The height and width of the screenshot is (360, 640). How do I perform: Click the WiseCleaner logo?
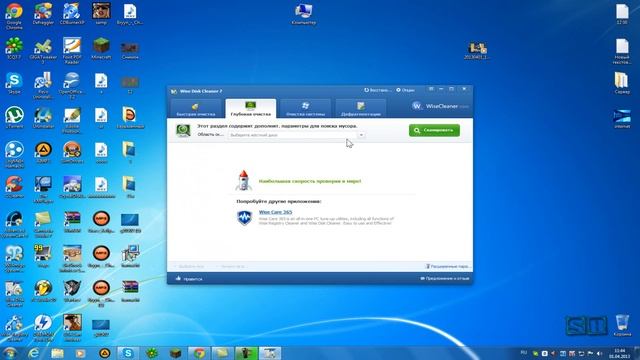[x=440, y=106]
